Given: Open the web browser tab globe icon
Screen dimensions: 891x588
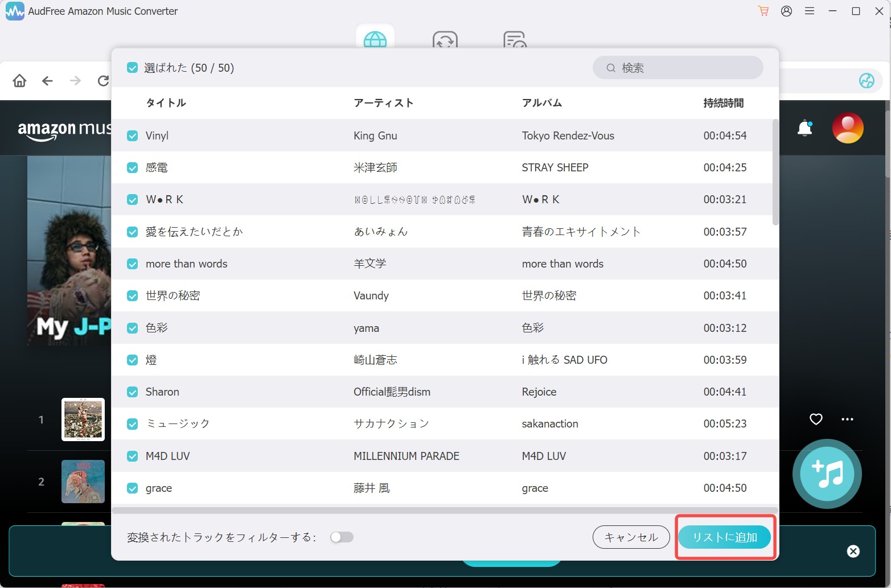Looking at the screenshot, I should (x=375, y=39).
